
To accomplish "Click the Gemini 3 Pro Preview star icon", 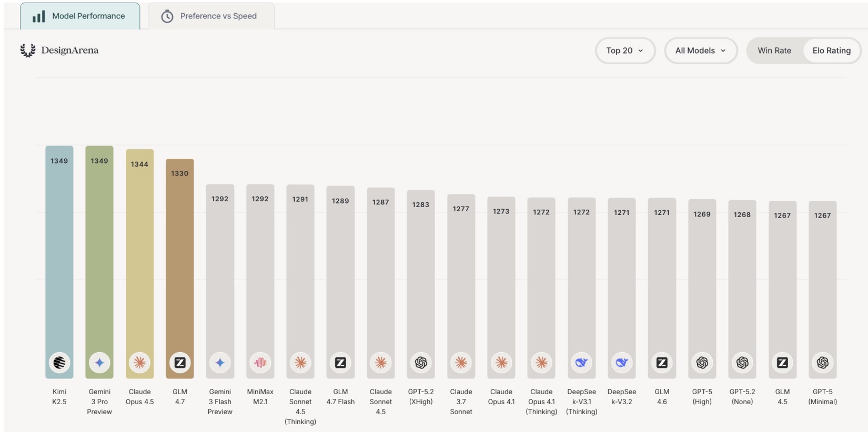I will (x=99, y=363).
